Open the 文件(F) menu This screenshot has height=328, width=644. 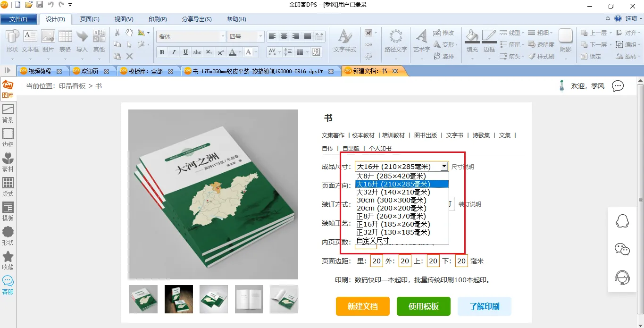(18, 19)
